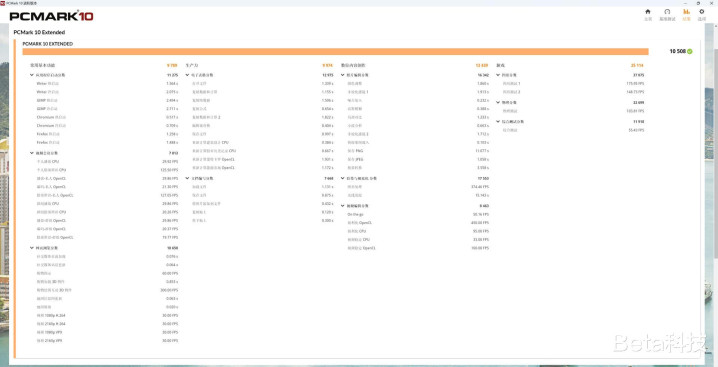Viewport: 718px width, 367px height.
Task: Collapse the video editing group containing On the go
Action: tap(343, 206)
